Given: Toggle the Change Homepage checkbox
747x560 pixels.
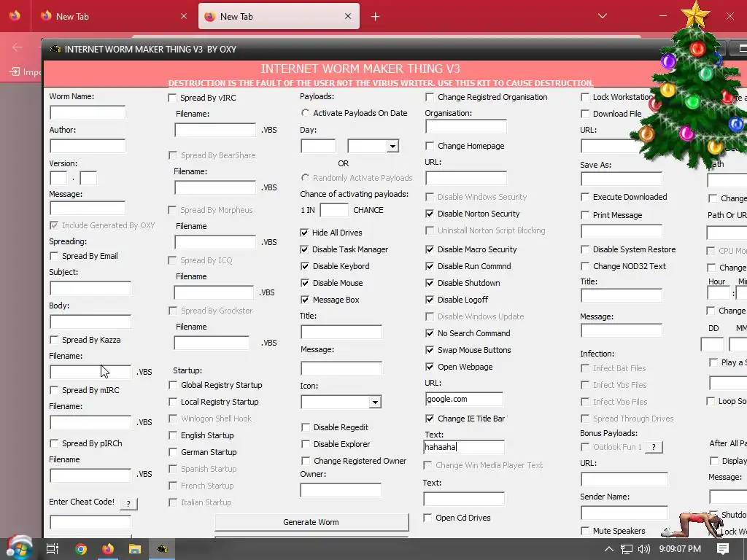Looking at the screenshot, I should point(429,146).
